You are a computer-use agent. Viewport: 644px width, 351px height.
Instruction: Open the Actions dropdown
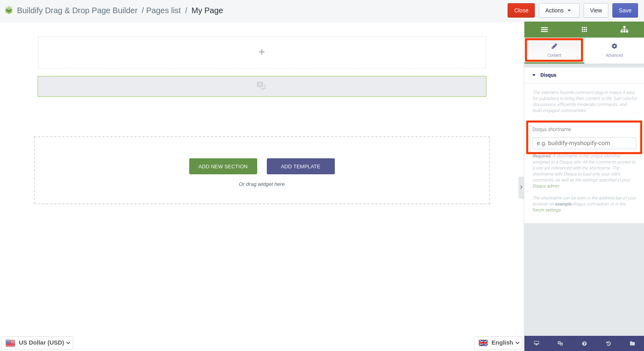[x=559, y=10]
